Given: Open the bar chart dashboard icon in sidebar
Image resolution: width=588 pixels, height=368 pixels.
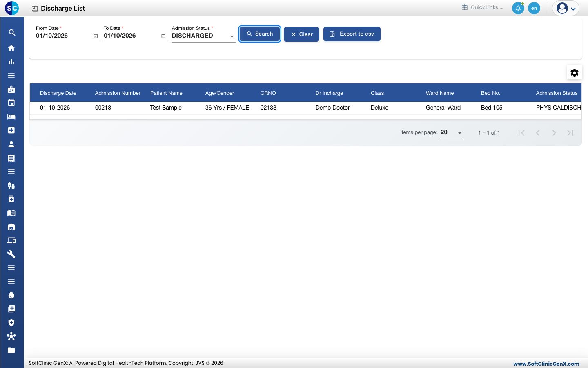Looking at the screenshot, I should [11, 62].
